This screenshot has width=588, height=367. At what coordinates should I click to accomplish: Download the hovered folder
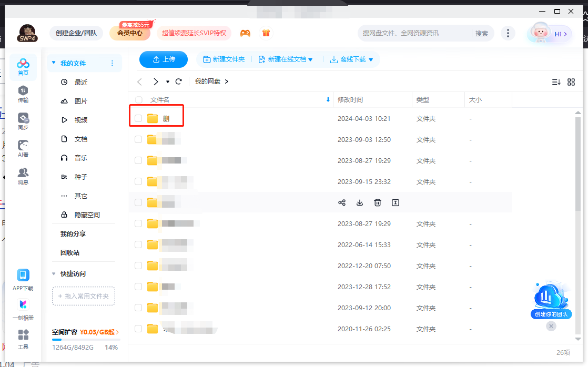coord(360,202)
